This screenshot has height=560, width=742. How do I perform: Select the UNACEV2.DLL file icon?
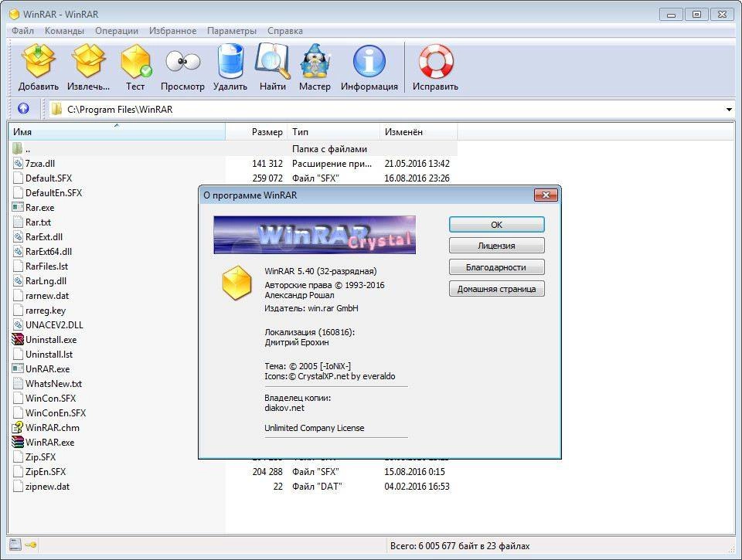pyautogui.click(x=18, y=324)
